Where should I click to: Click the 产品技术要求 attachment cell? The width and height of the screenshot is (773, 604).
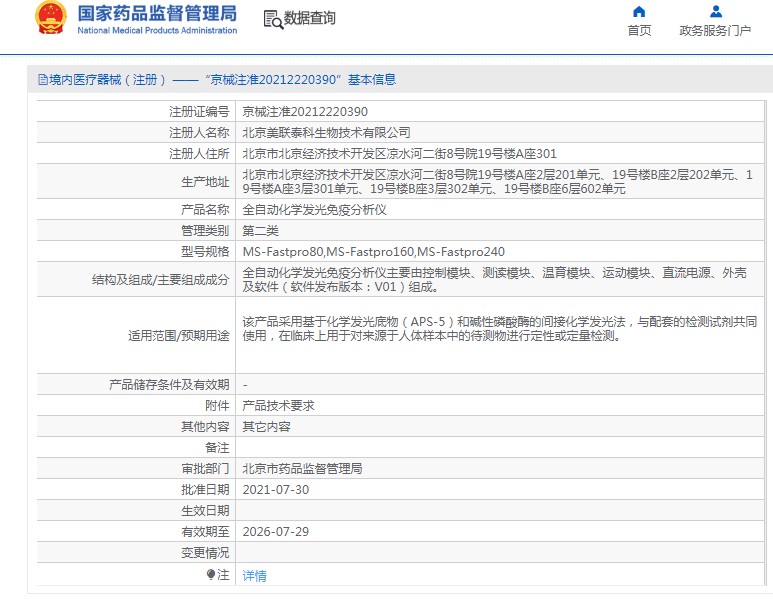[x=279, y=405]
